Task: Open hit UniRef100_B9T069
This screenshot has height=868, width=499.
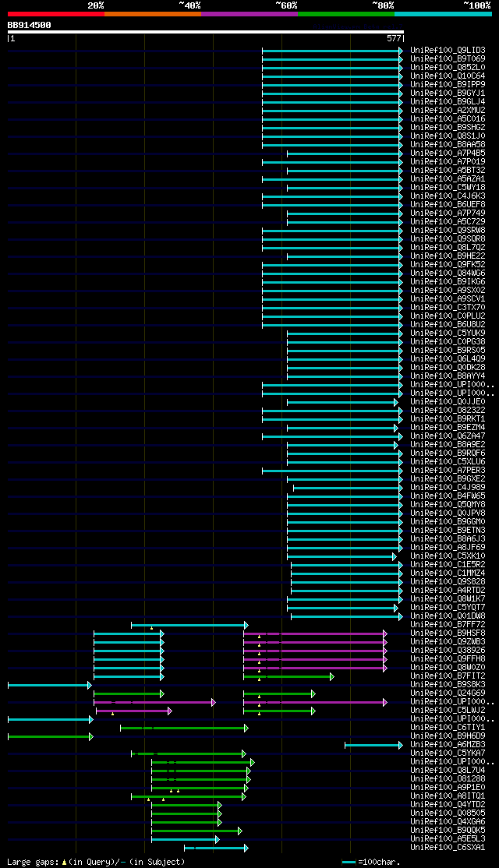Action: pos(448,58)
